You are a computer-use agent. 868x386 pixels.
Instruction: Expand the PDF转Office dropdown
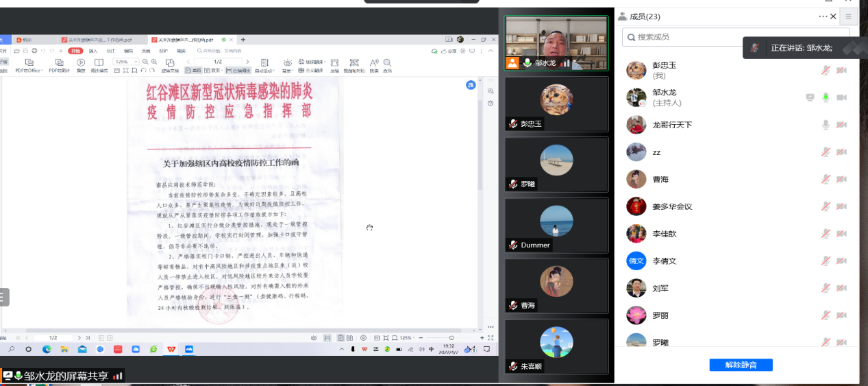(29, 66)
